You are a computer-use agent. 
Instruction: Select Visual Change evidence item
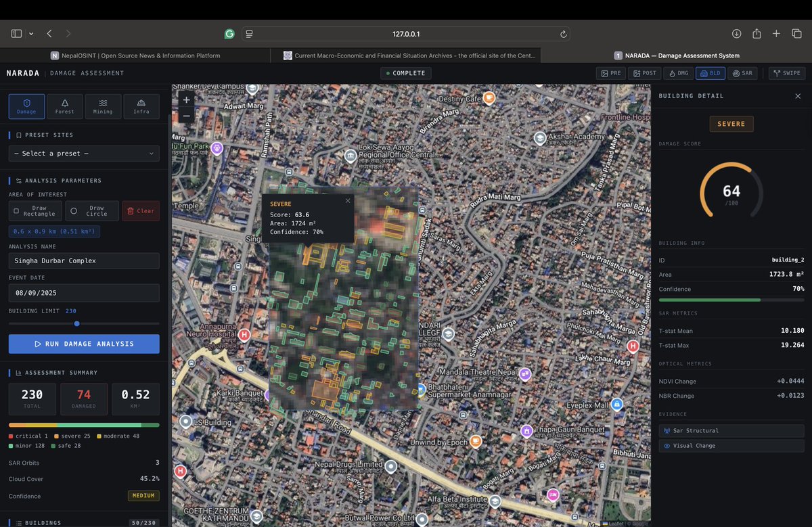pos(731,446)
